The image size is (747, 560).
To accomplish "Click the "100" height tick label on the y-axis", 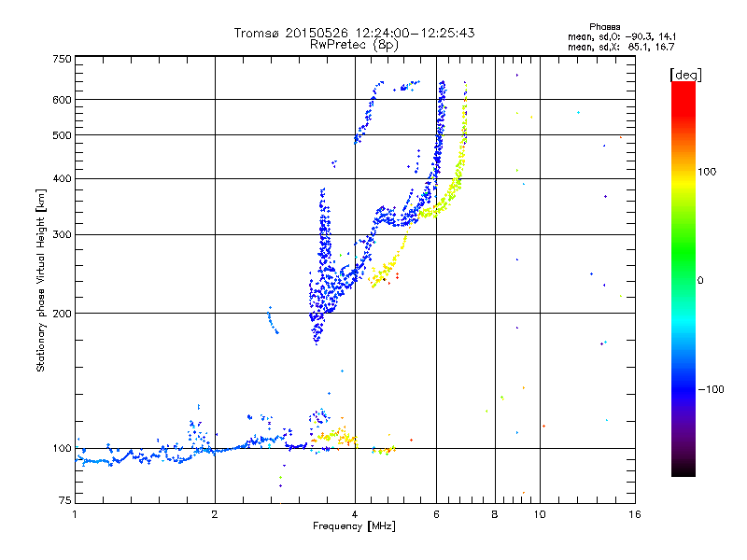I will click(62, 449).
